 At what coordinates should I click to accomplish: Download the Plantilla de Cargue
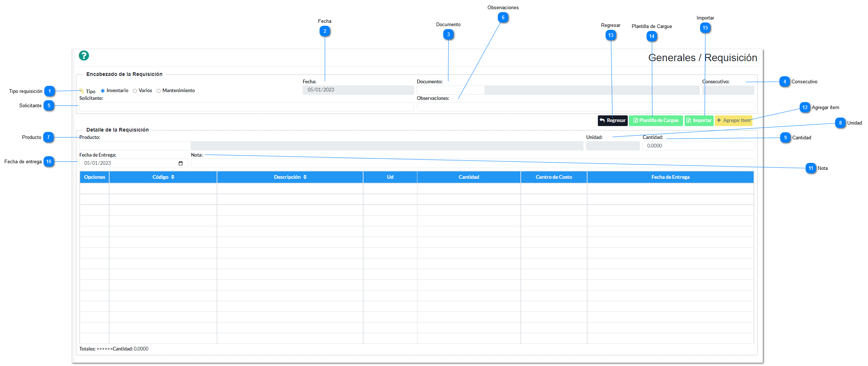pos(656,121)
